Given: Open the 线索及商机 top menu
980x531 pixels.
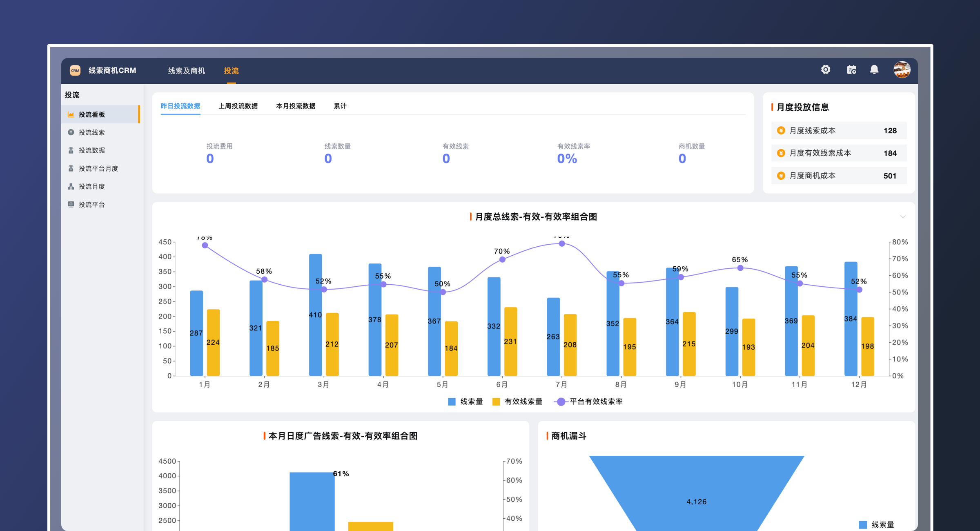Looking at the screenshot, I should click(187, 71).
